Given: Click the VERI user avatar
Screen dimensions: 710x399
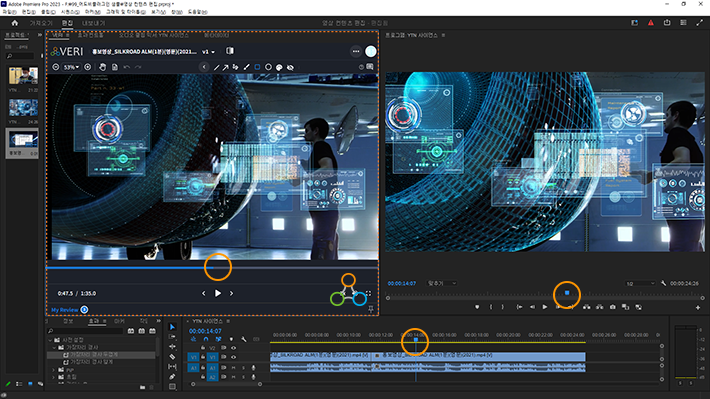Looking at the screenshot, I should [x=370, y=51].
